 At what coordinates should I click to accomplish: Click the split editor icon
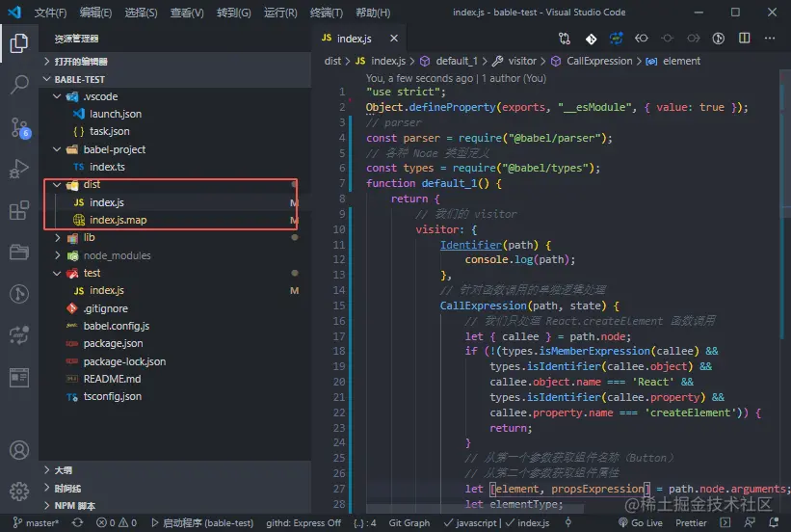[744, 39]
